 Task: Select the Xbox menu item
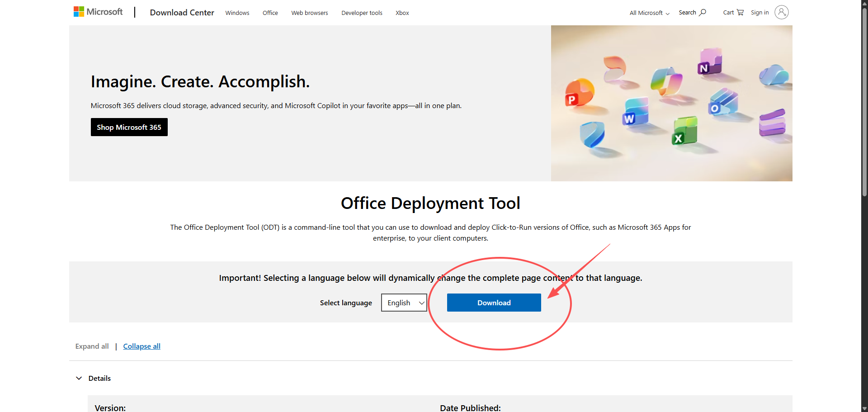coord(402,13)
